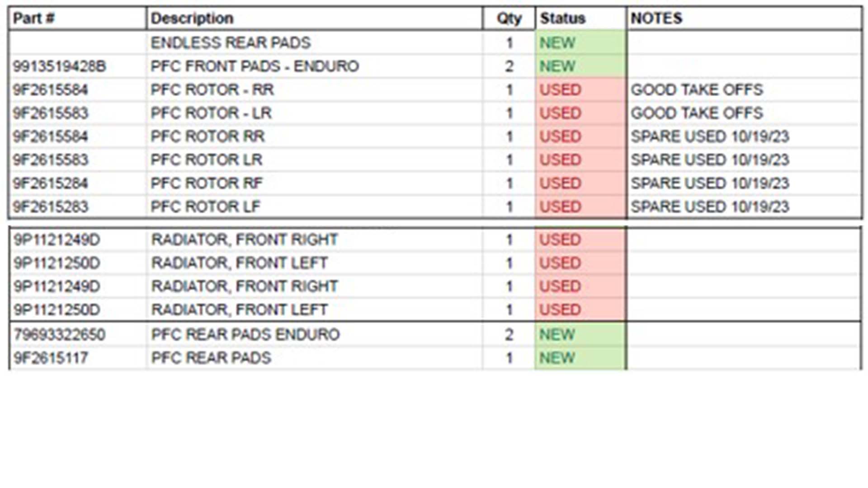Viewport: 868px width, 488px height.
Task: Select the first RADIATOR, FRONT LEFT cell
Action: [315, 263]
